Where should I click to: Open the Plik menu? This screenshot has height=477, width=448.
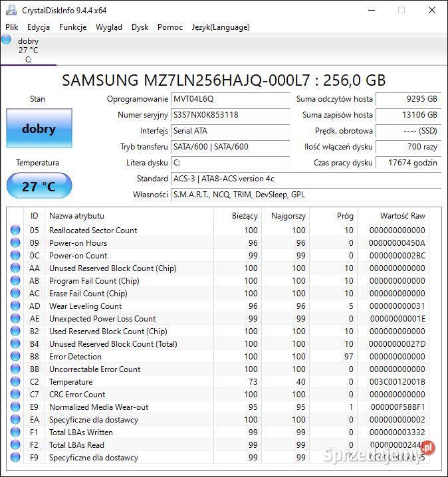click(11, 27)
